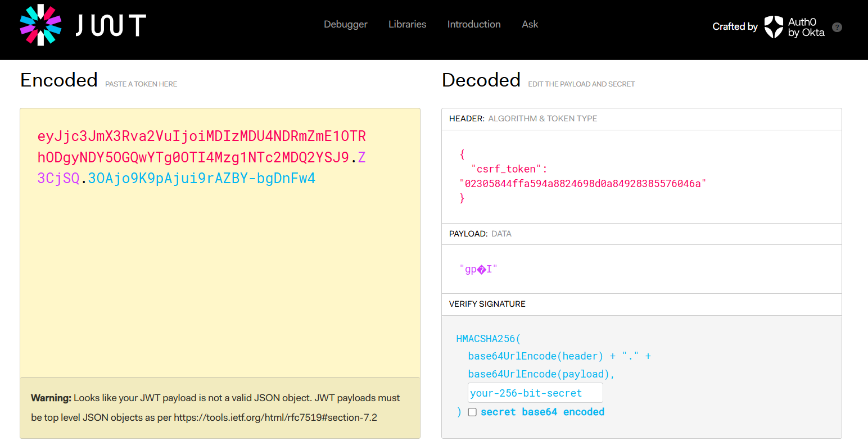Screen dimensions: 868x441
Task: Click the blue signature segment of token
Action: pyautogui.click(x=201, y=179)
